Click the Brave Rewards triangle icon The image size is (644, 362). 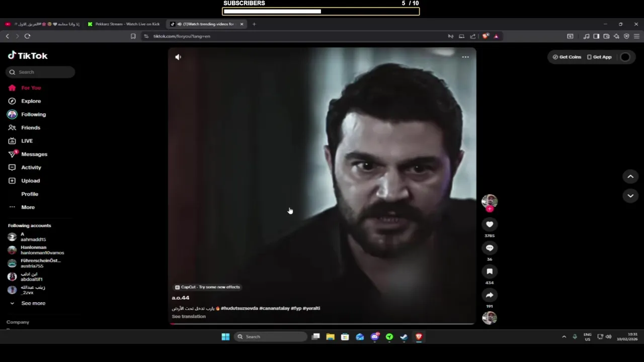click(496, 36)
